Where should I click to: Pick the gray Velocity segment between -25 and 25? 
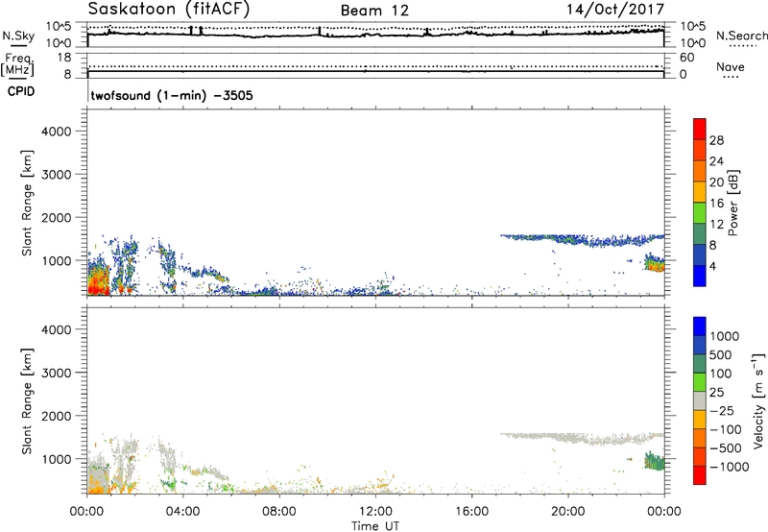pyautogui.click(x=700, y=400)
